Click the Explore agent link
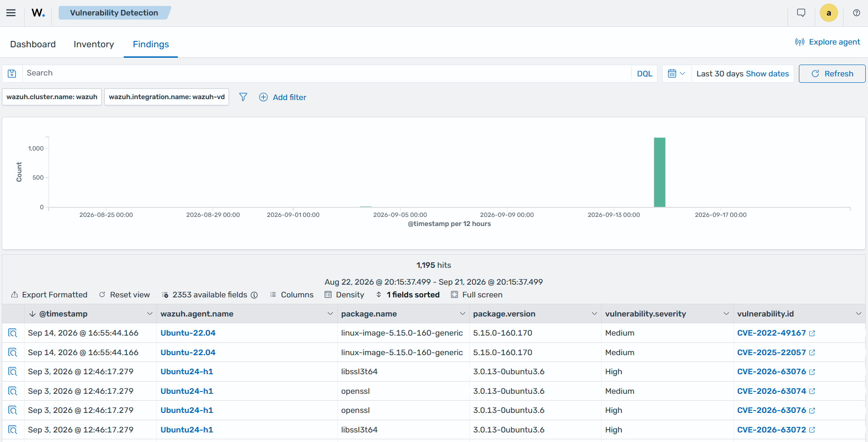This screenshot has height=442, width=868. tap(828, 42)
